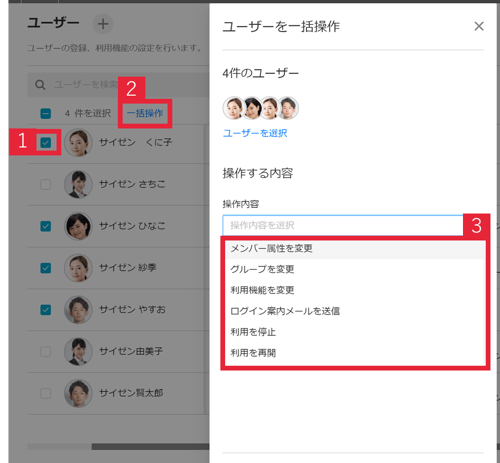Close the ユーザーを一括操作 panel
500x463 pixels.
click(479, 26)
